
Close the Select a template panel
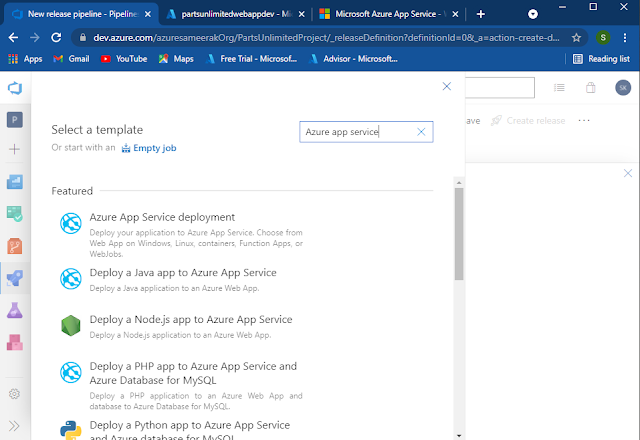coord(447,86)
